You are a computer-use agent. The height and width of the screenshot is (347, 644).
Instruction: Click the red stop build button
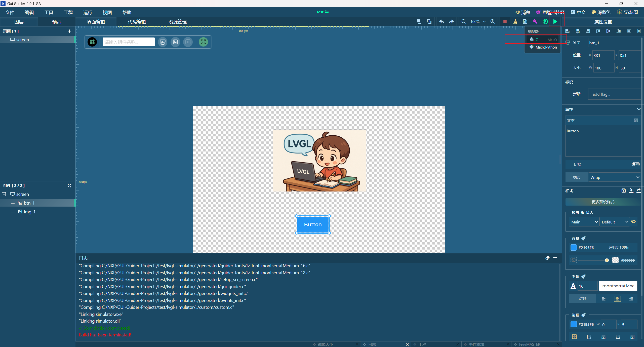[505, 22]
